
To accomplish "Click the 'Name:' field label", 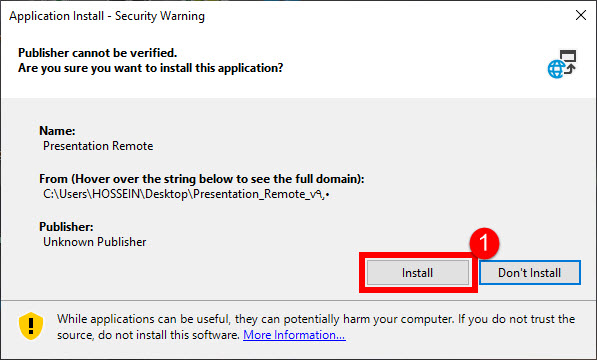I will 57,131.
